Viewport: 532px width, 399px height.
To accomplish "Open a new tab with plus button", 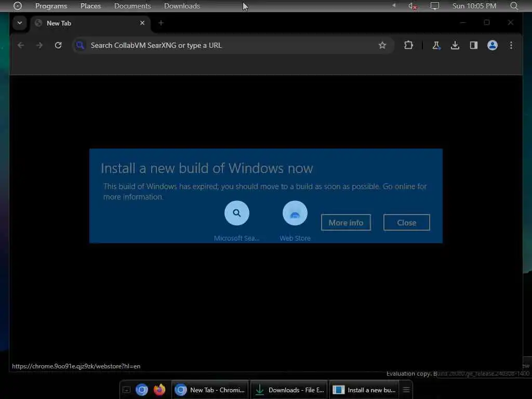I will [161, 23].
